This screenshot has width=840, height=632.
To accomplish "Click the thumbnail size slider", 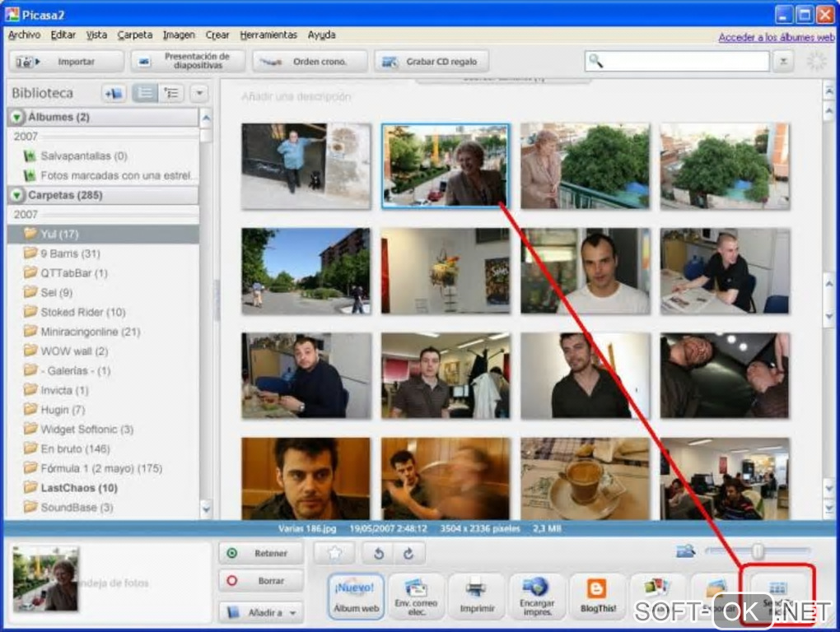I will [x=757, y=551].
